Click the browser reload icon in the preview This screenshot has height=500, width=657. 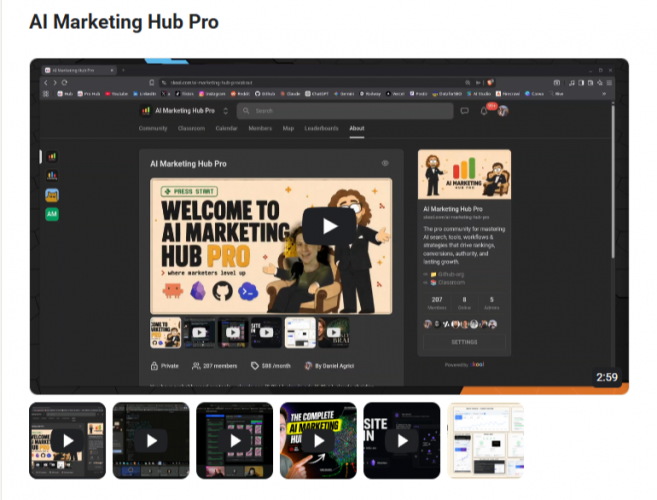tap(64, 83)
